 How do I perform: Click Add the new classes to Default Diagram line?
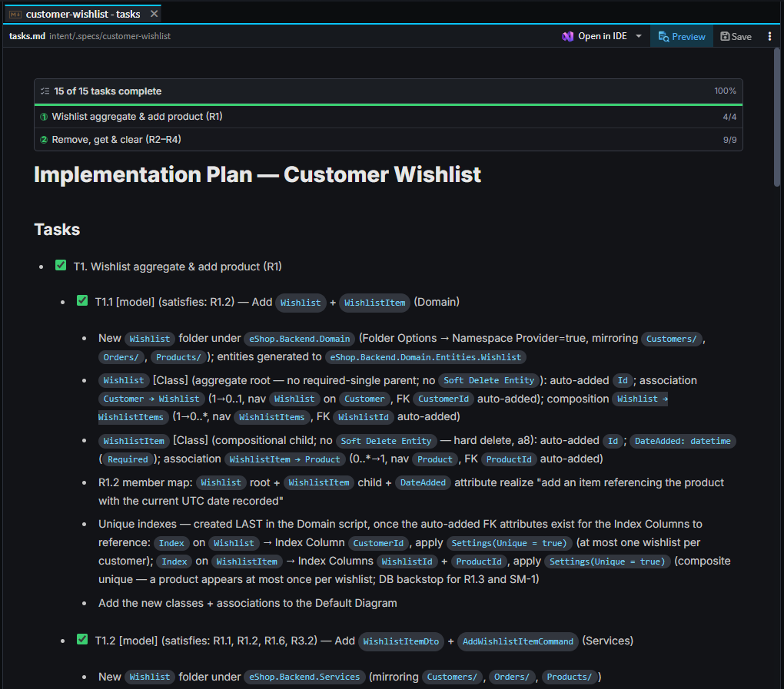(247, 603)
